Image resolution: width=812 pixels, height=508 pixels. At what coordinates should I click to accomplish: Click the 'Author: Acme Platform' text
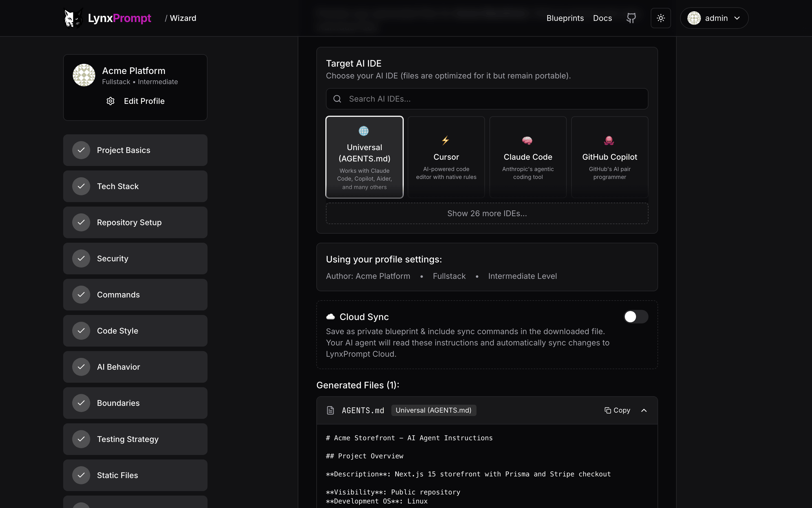pos(368,276)
